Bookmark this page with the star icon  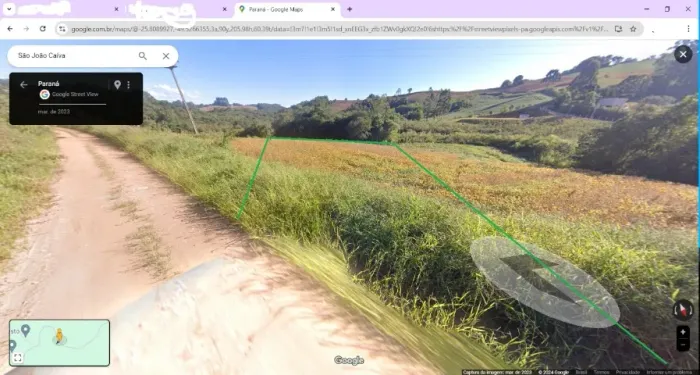[x=633, y=29]
